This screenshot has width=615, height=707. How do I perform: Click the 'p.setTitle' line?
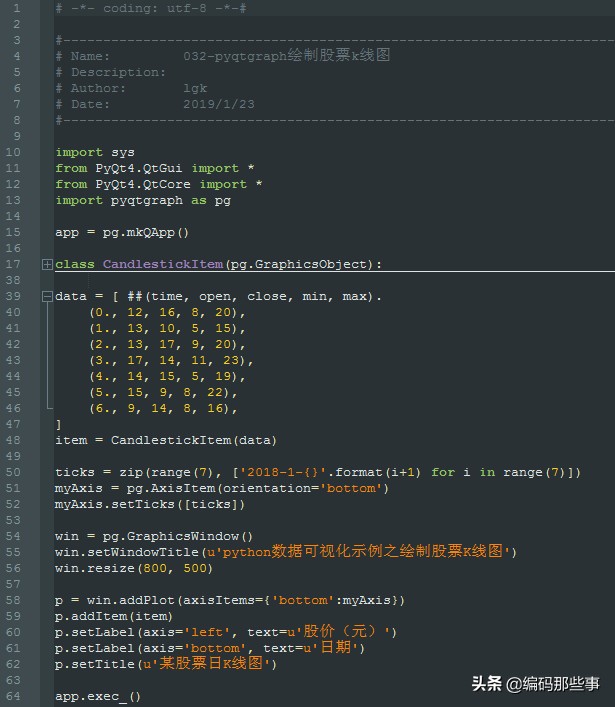166,663
